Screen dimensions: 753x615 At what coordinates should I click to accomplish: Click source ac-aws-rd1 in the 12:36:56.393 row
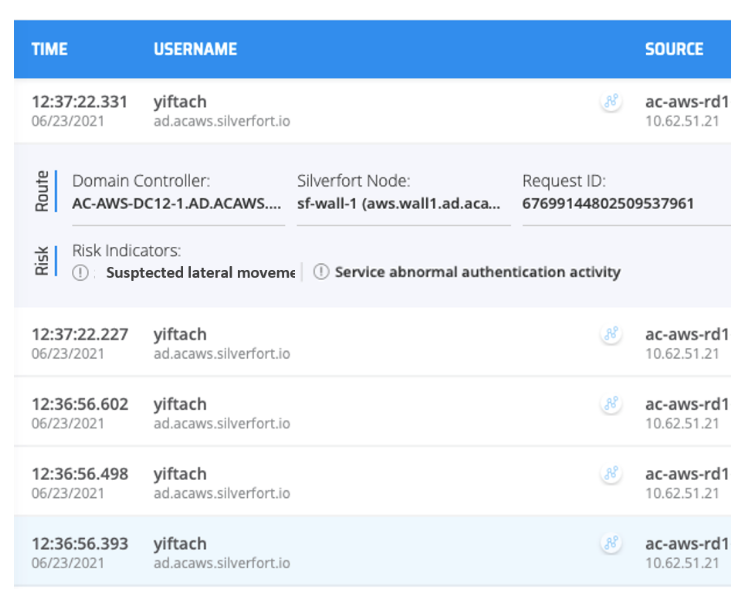686,544
